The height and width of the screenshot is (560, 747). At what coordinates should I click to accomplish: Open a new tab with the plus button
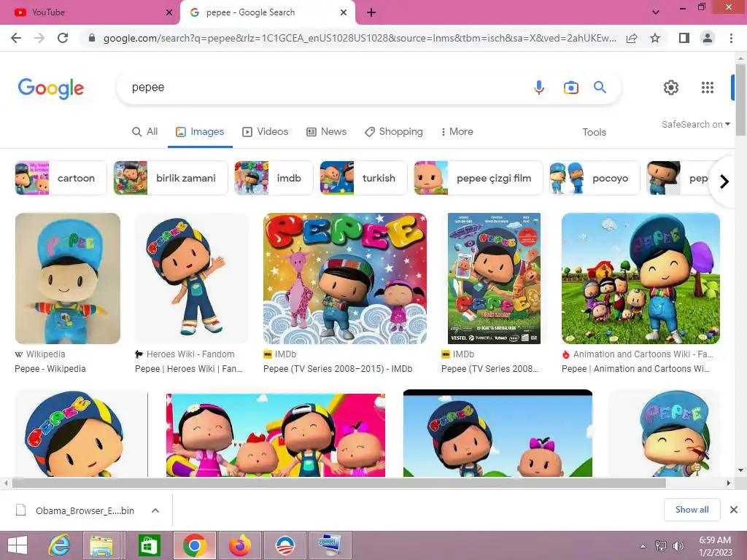tap(371, 13)
